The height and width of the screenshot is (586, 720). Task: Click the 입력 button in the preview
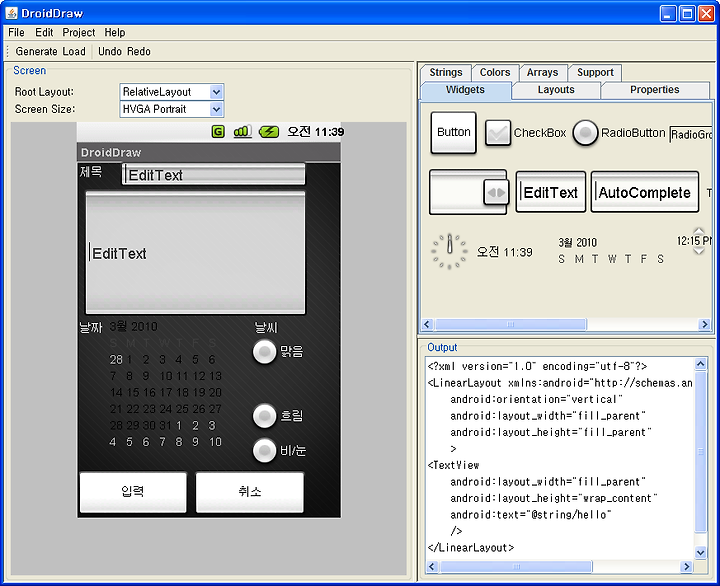pos(133,492)
